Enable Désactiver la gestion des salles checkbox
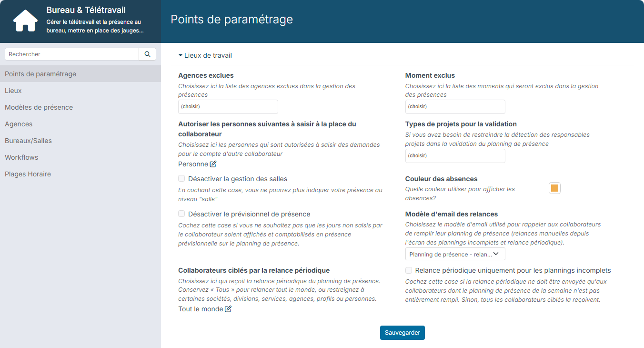 [181, 179]
